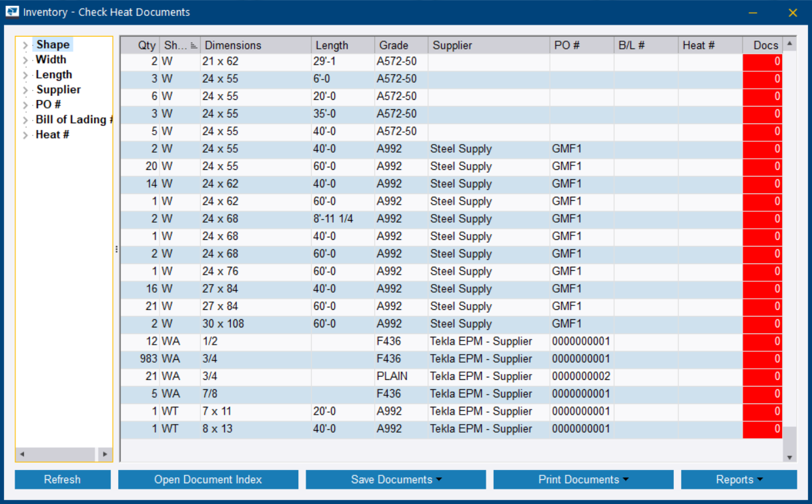Expand the Supplier filter node
The image size is (812, 504).
[25, 89]
